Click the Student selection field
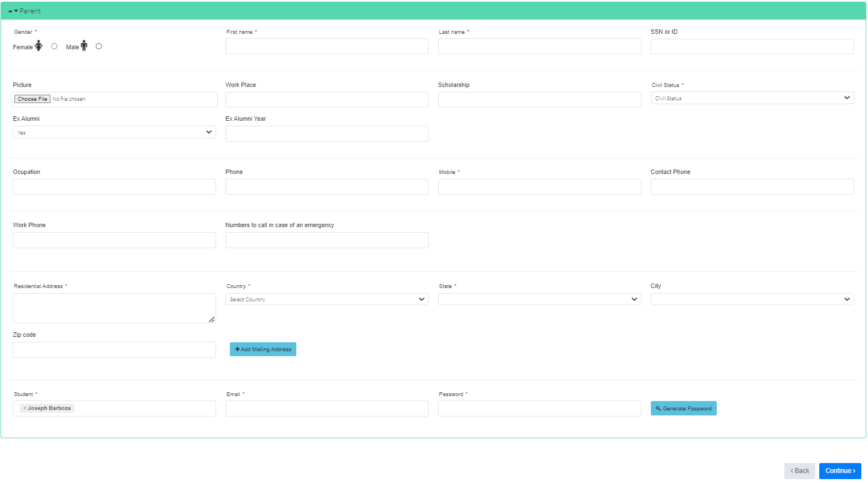 (x=114, y=408)
